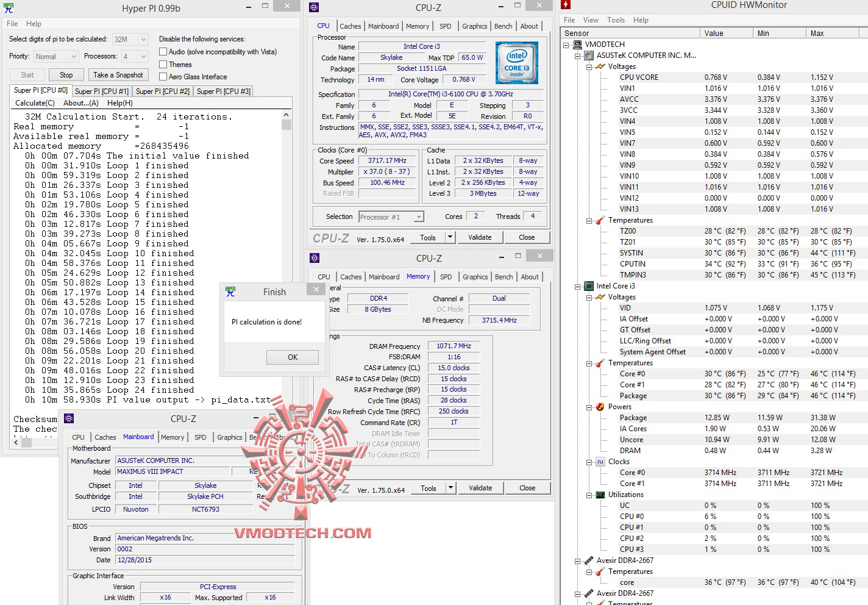The image size is (868, 605).
Task: Click the Super PI icon in Finish dialog
Action: 230,292
